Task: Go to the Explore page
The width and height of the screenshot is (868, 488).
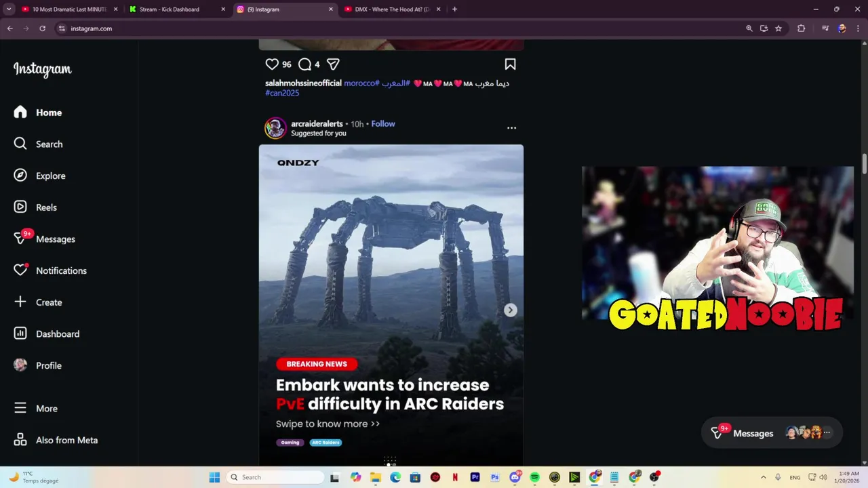Action: click(40, 176)
